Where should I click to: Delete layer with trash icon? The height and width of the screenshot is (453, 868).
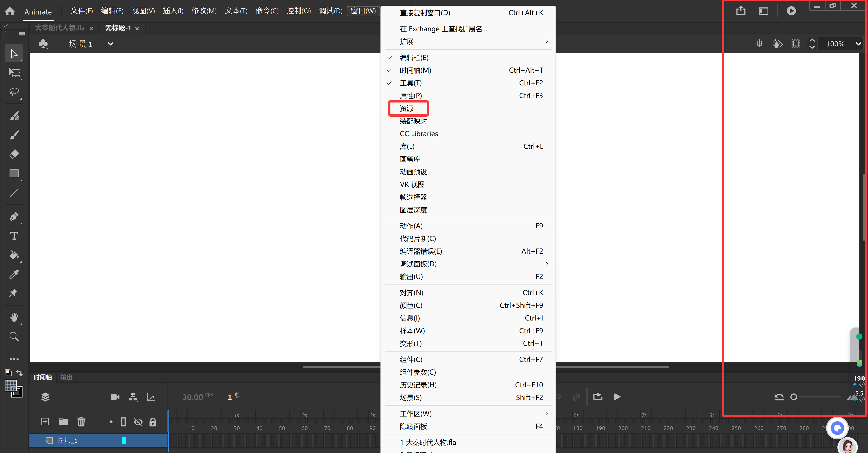click(x=81, y=422)
